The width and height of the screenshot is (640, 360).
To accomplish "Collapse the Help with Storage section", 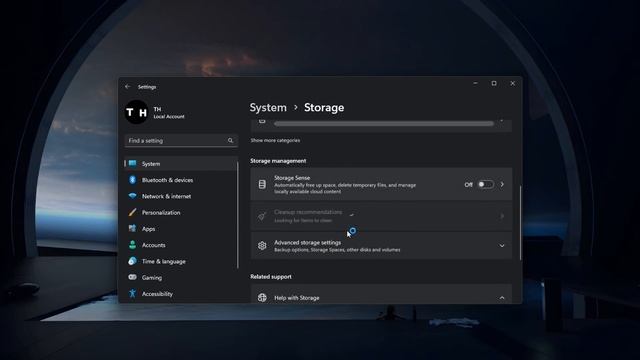I will (502, 298).
